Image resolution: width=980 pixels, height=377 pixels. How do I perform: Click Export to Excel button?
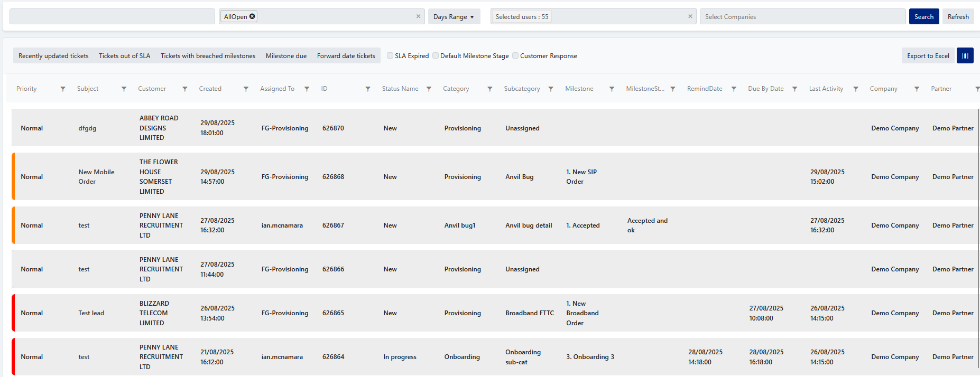928,56
